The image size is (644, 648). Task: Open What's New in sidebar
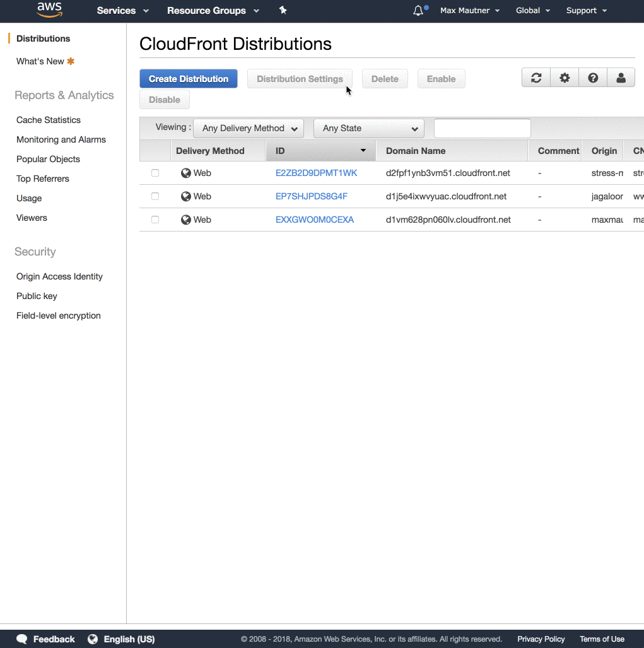click(40, 61)
